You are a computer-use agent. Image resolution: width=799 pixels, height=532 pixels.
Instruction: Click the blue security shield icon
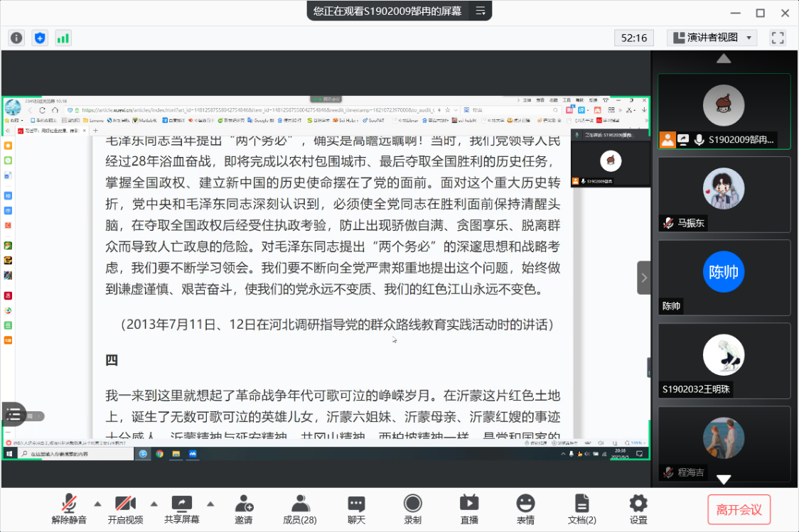[x=40, y=38]
